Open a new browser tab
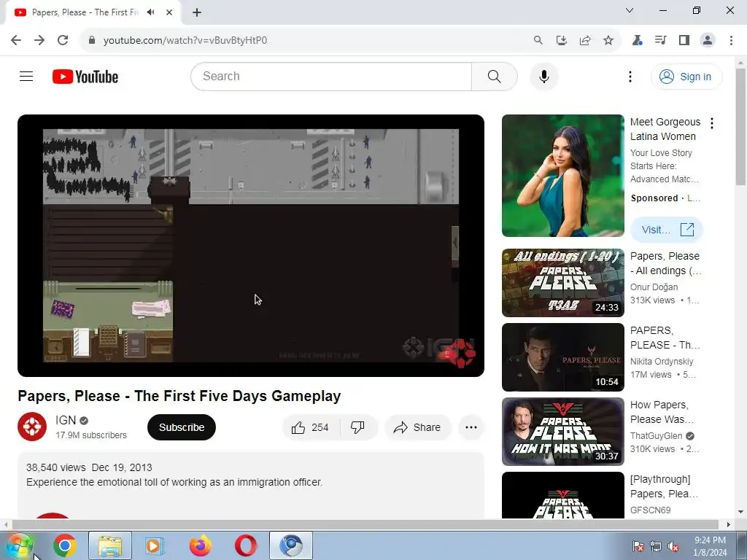 click(x=197, y=12)
